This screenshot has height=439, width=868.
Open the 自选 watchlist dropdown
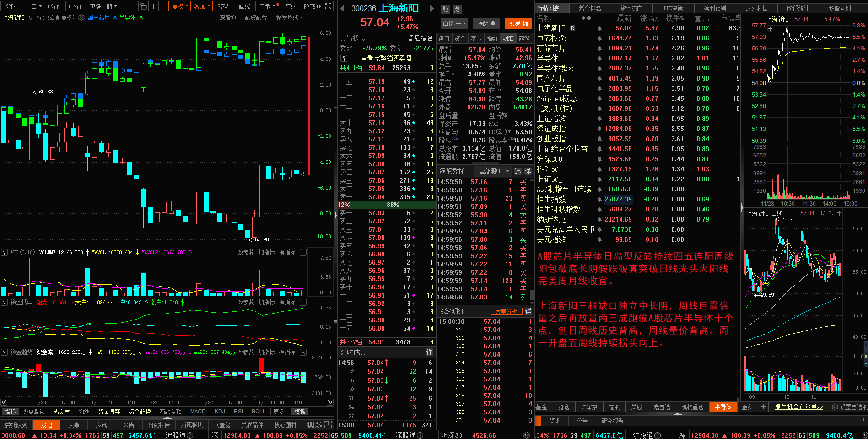click(454, 23)
